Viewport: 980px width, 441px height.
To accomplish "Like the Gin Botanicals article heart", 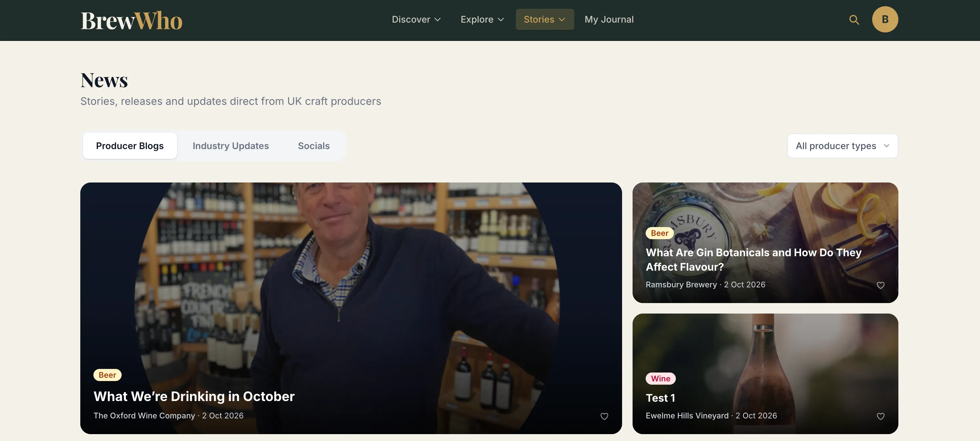I will click(x=880, y=285).
